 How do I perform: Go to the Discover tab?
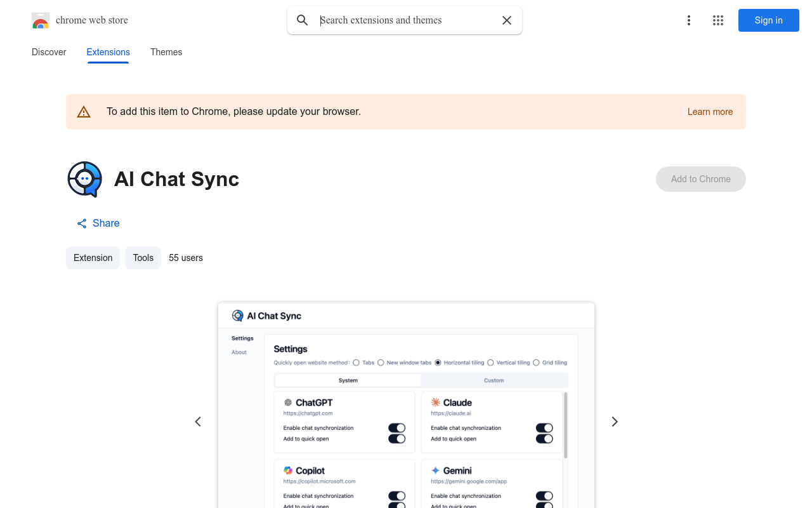tap(49, 52)
